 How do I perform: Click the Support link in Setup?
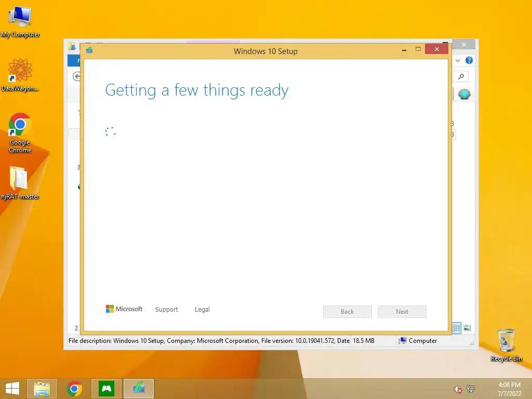(167, 310)
